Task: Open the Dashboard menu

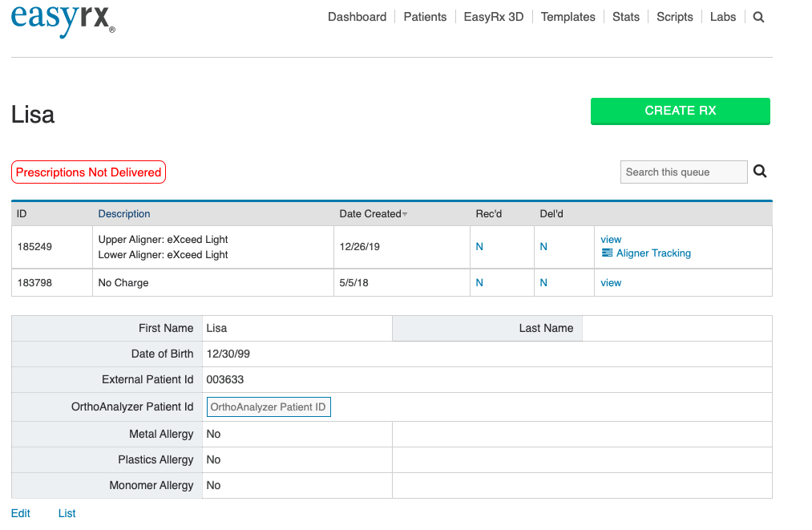Action: point(357,17)
